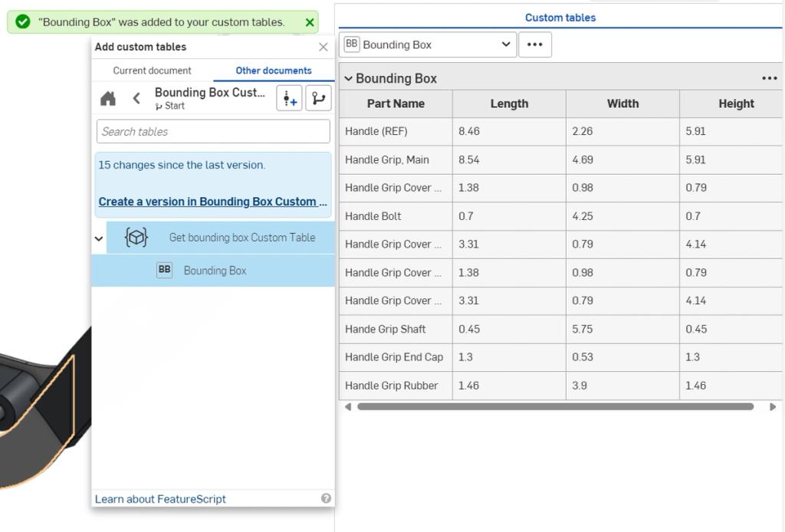This screenshot has height=532, width=785.
Task: Select the Other documents tab
Action: point(274,70)
